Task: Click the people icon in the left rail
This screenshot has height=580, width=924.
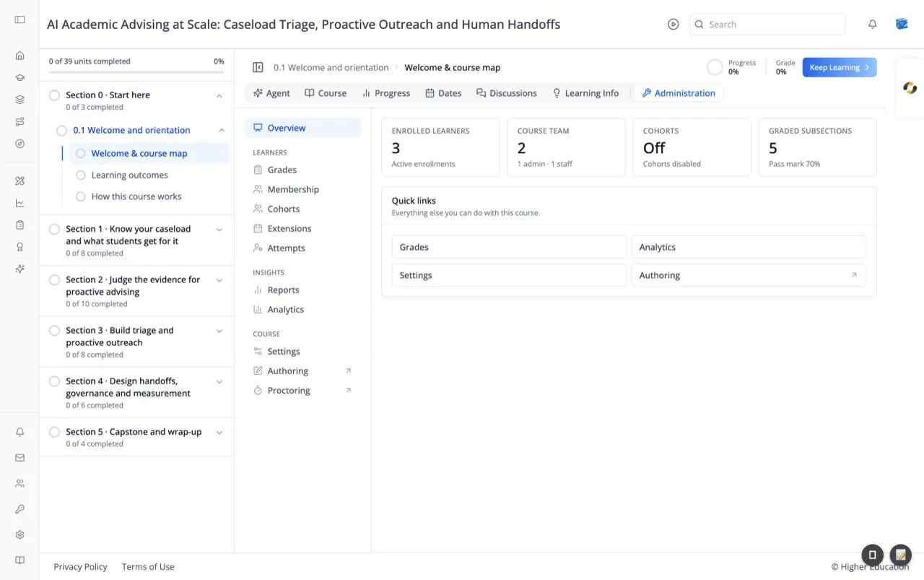Action: pyautogui.click(x=19, y=483)
